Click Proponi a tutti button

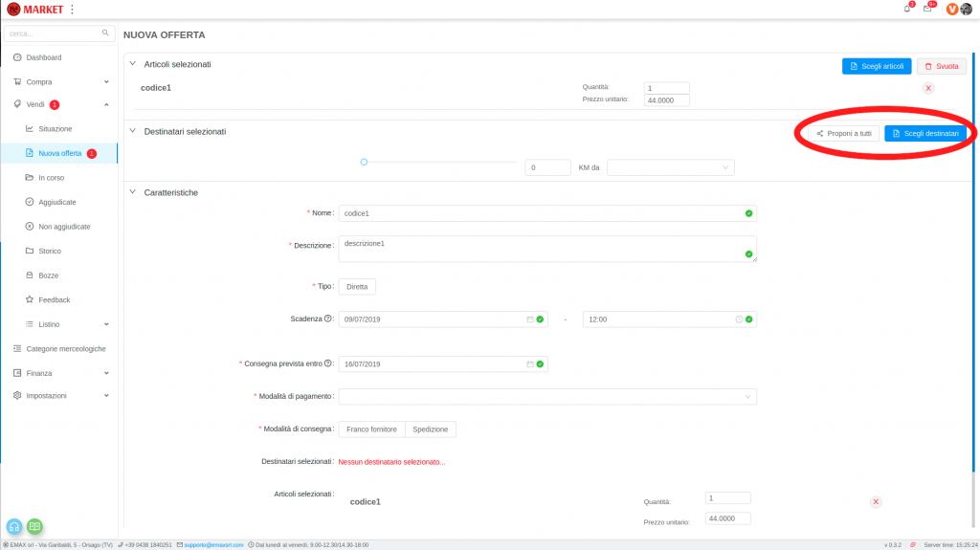point(843,134)
